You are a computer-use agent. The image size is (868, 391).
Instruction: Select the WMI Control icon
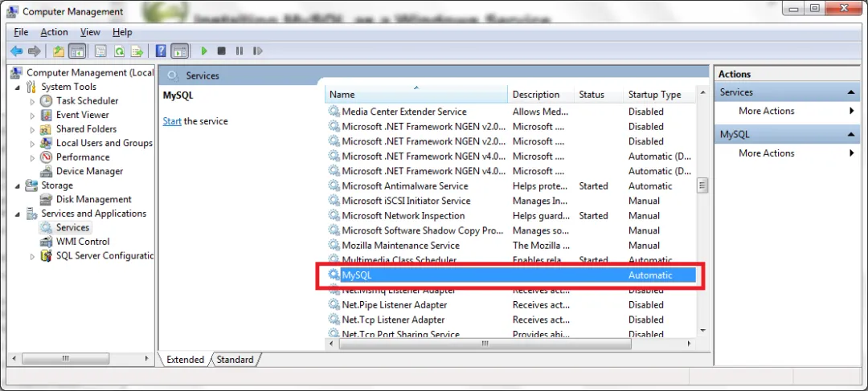(47, 242)
